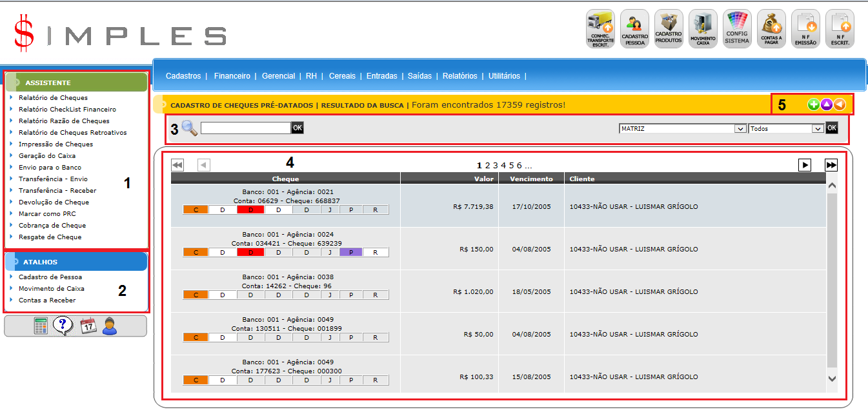This screenshot has height=412, width=868.
Task: Click the help question mark icon
Action: pos(63,326)
